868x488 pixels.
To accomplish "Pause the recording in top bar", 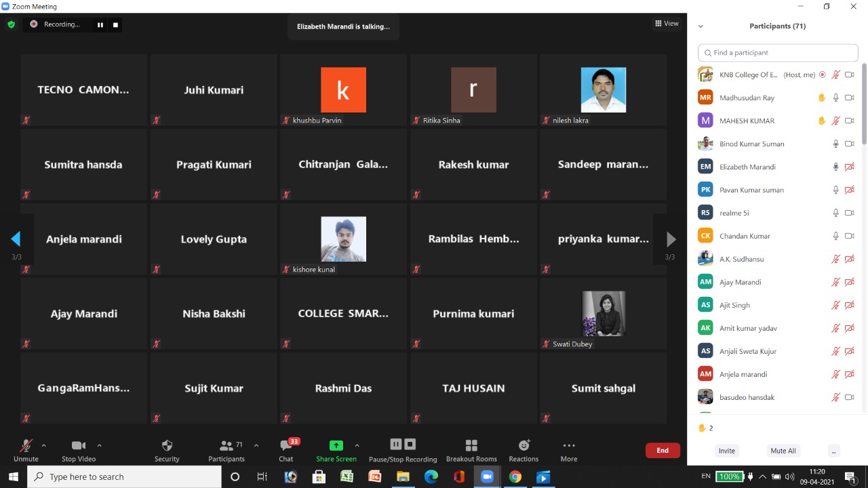I will (x=100, y=24).
